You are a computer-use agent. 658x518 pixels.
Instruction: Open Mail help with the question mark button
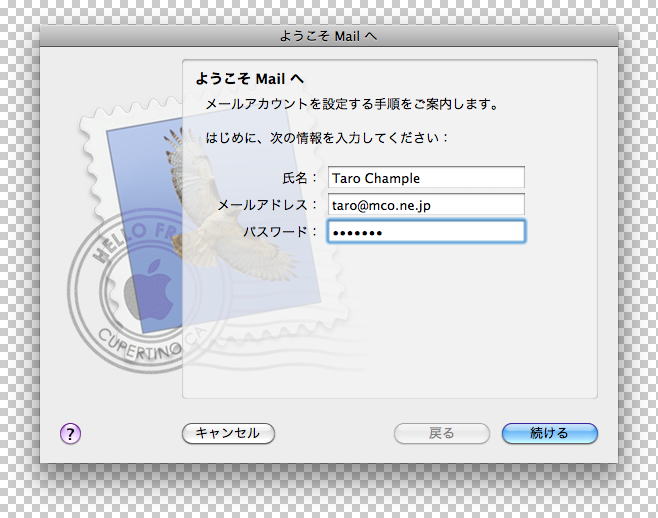pos(70,433)
